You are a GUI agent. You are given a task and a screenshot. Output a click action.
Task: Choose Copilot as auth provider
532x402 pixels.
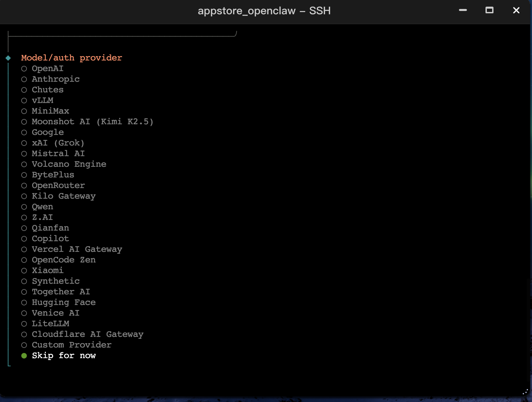(x=50, y=239)
